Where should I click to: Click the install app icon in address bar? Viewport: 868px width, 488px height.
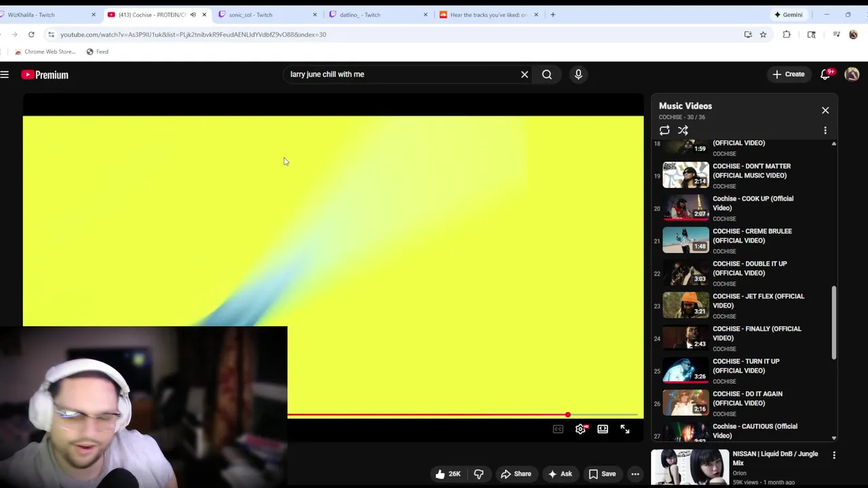(x=748, y=35)
